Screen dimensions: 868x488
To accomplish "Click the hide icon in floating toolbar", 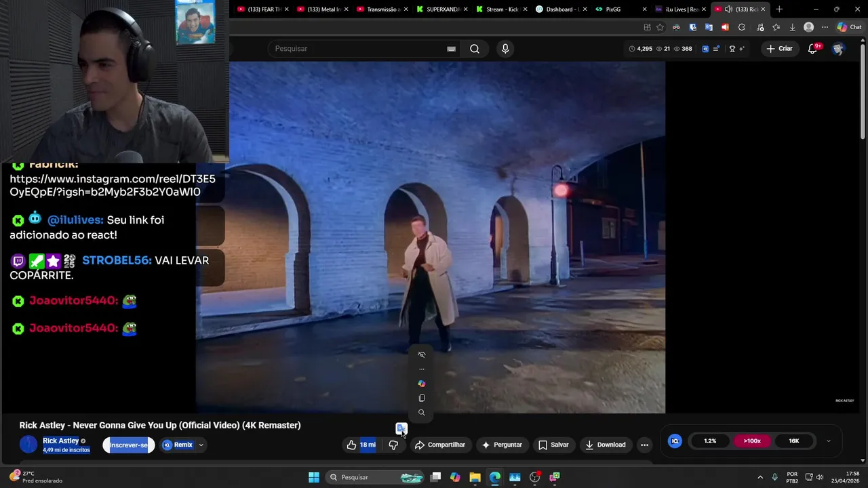I will tap(422, 354).
